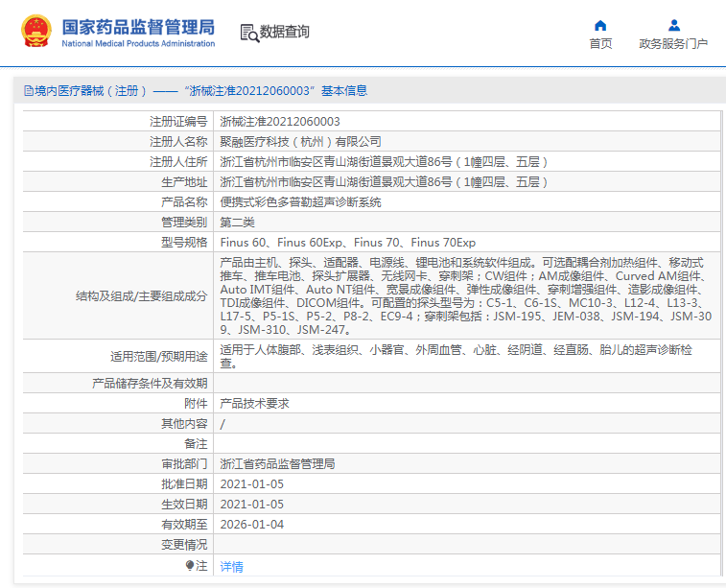
Task: Click product name 便携式彩色多普勒超声诊断系统
Action: click(300, 202)
